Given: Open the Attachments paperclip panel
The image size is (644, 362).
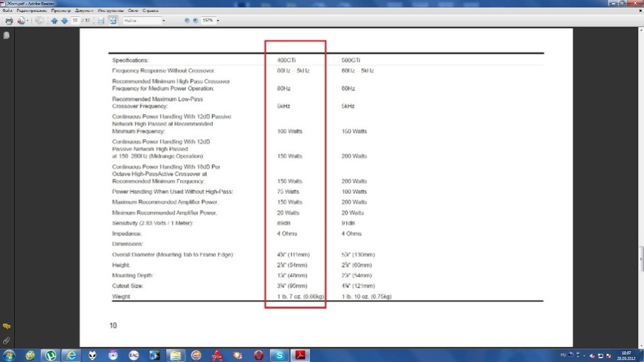Looking at the screenshot, I should click(x=6, y=341).
